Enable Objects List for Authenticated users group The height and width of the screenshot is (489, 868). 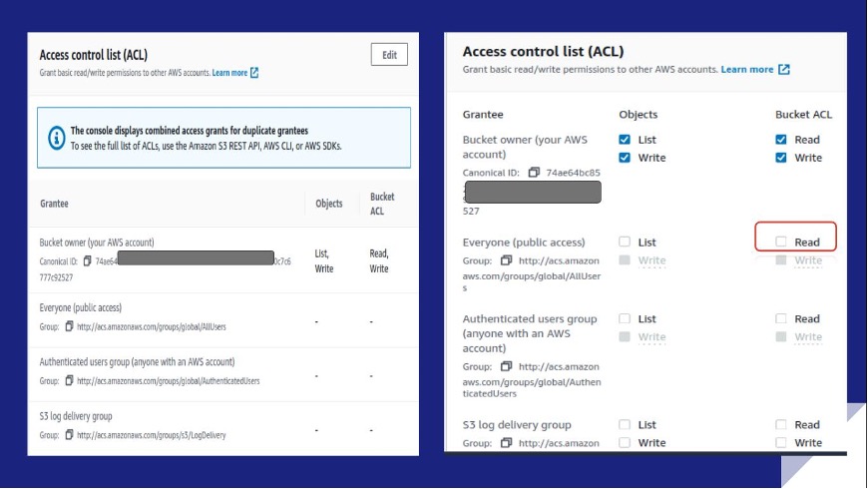(625, 319)
